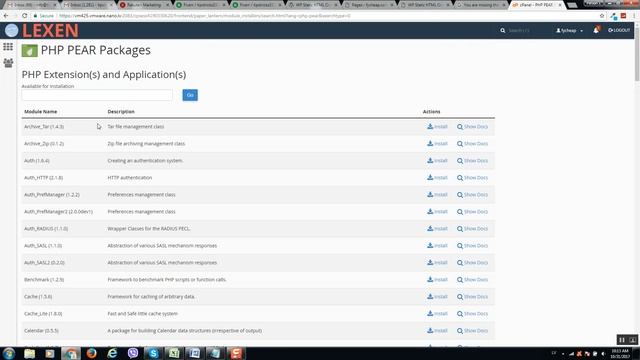Install the Auth_HTTP package

click(437, 178)
